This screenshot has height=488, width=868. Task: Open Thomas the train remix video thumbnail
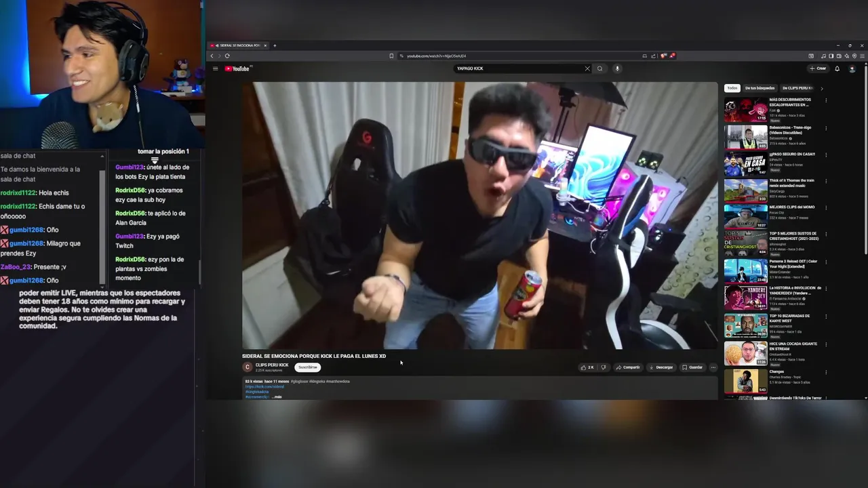745,190
